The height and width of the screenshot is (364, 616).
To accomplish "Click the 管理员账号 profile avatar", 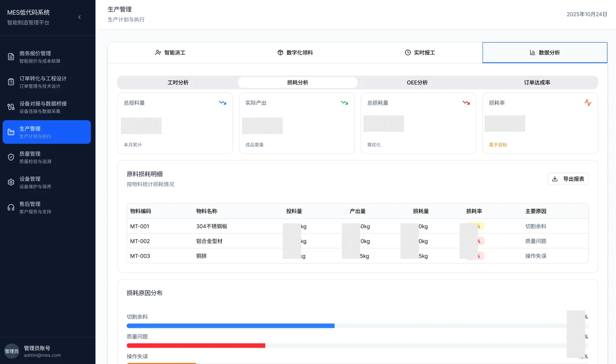I will (12, 351).
